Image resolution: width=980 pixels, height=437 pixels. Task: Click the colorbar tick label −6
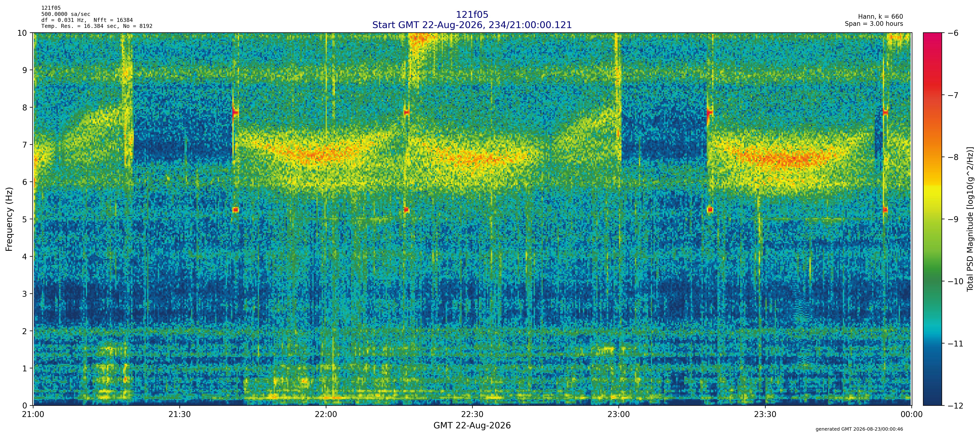point(953,33)
